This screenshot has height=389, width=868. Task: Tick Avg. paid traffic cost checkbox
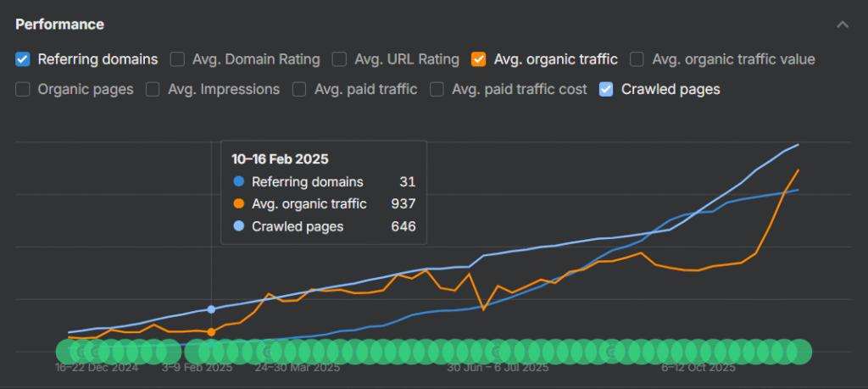pos(437,89)
